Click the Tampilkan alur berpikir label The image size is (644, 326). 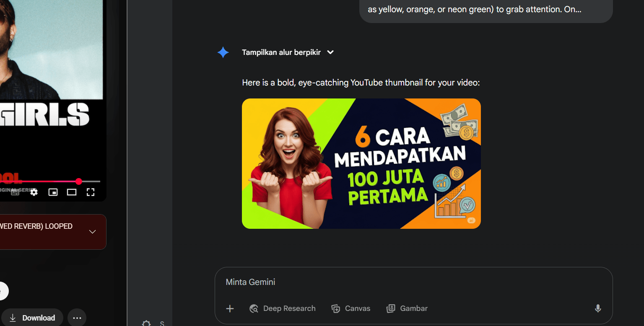pos(281,52)
